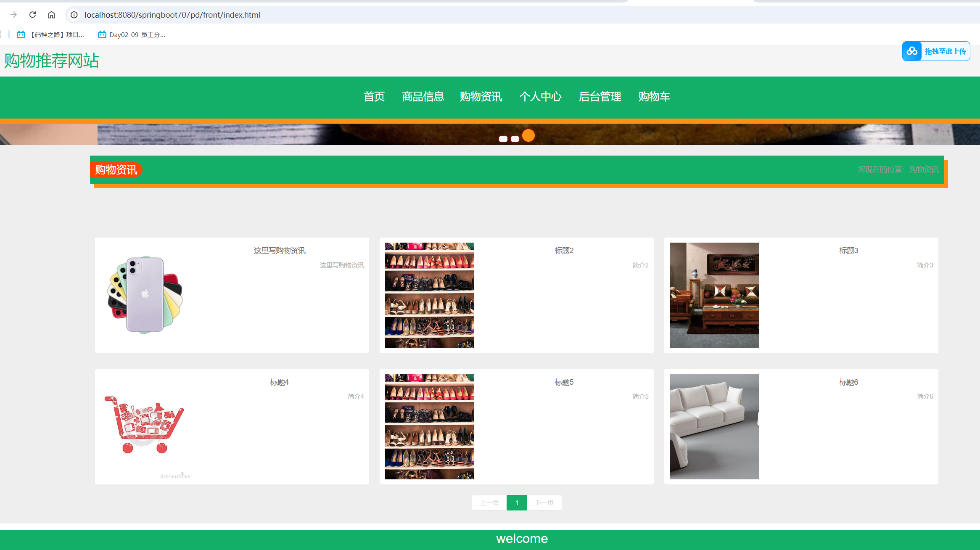Open the 购物车 navigation link
The image size is (980, 550).
pos(654,96)
